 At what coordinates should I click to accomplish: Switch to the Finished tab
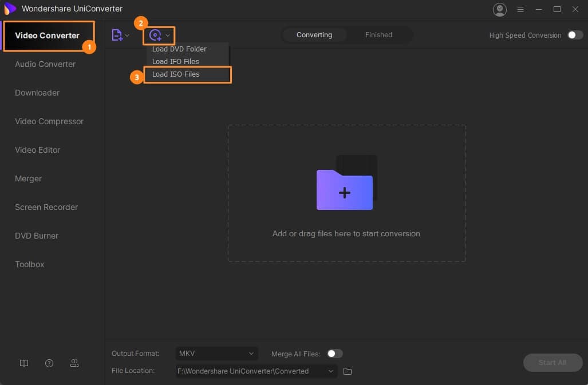378,35
